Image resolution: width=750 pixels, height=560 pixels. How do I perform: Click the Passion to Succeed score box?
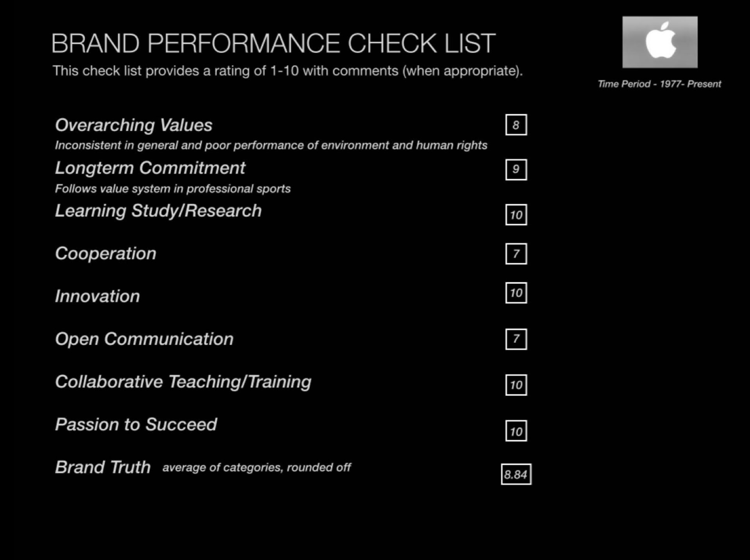pos(516,431)
